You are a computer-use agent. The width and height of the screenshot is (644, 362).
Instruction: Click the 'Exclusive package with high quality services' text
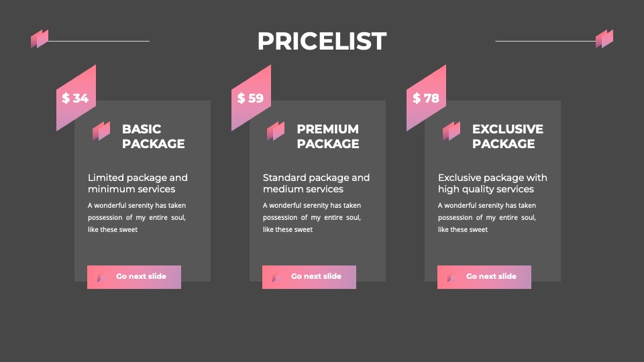click(492, 184)
